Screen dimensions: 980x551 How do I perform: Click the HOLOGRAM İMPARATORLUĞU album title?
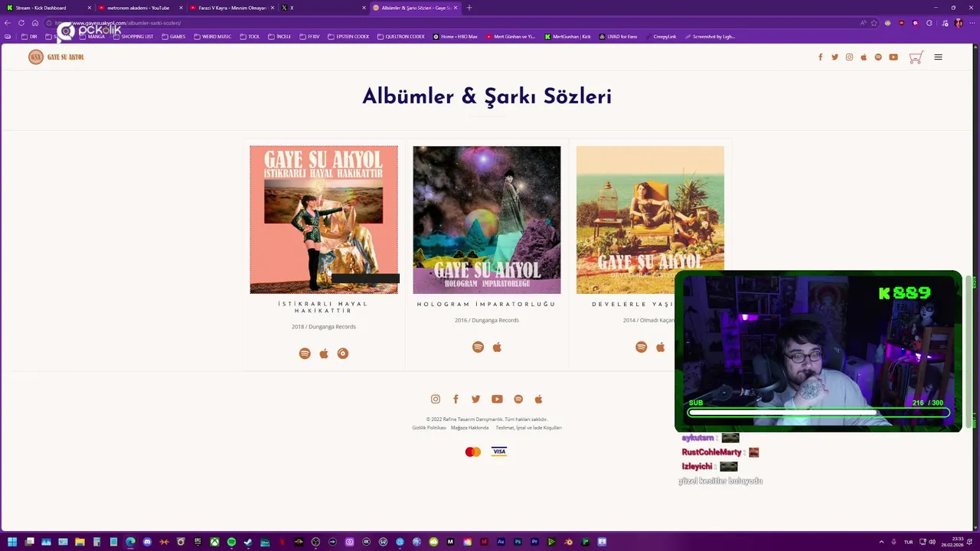click(487, 305)
